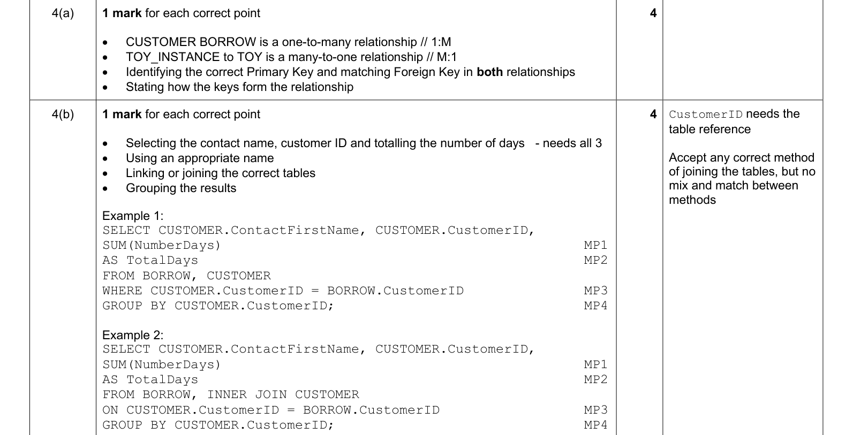868x435 pixels.
Task: Click the 4(b) question number cell
Action: pyautogui.click(x=63, y=115)
